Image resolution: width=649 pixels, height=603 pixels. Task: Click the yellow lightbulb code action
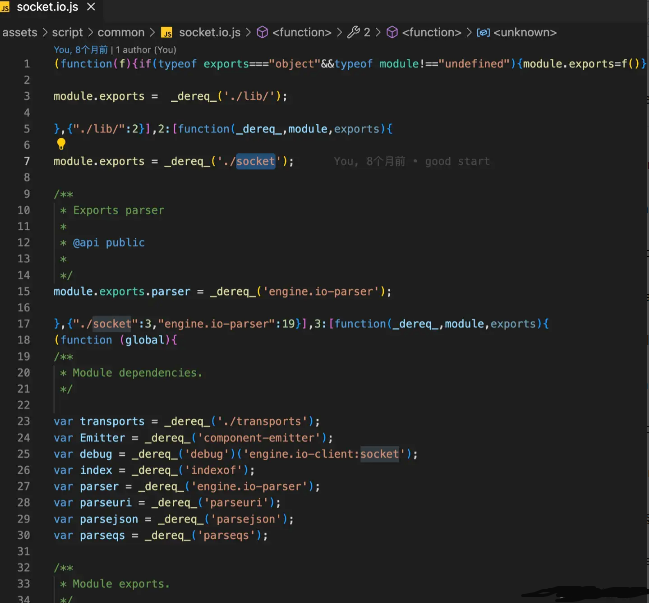click(x=61, y=144)
